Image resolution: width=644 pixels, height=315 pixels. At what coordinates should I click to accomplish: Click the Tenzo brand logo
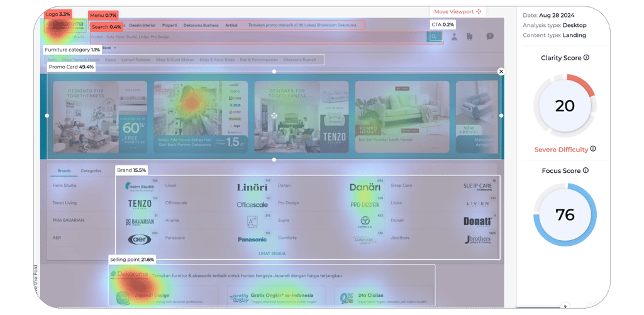tap(140, 204)
